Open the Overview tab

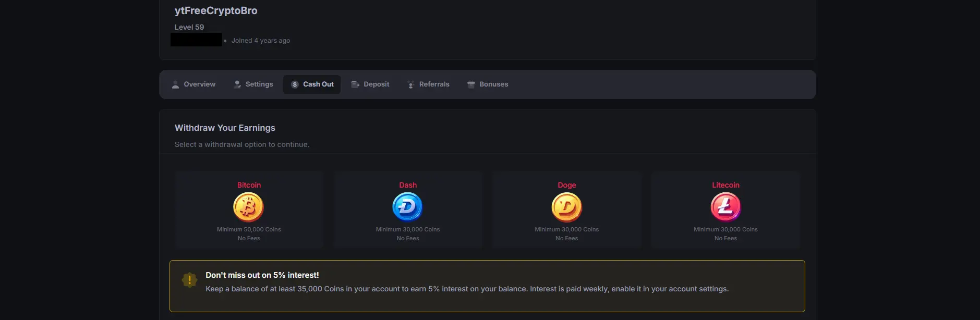tap(193, 84)
